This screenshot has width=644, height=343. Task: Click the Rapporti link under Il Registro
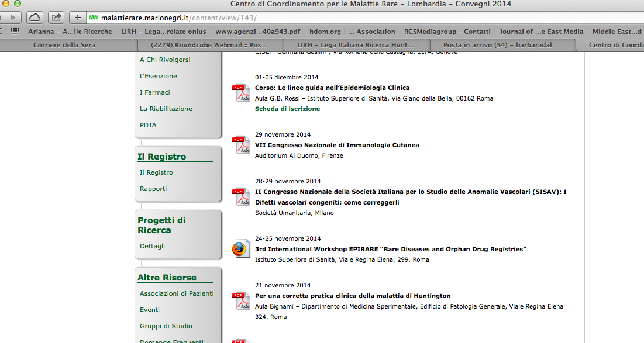[153, 189]
